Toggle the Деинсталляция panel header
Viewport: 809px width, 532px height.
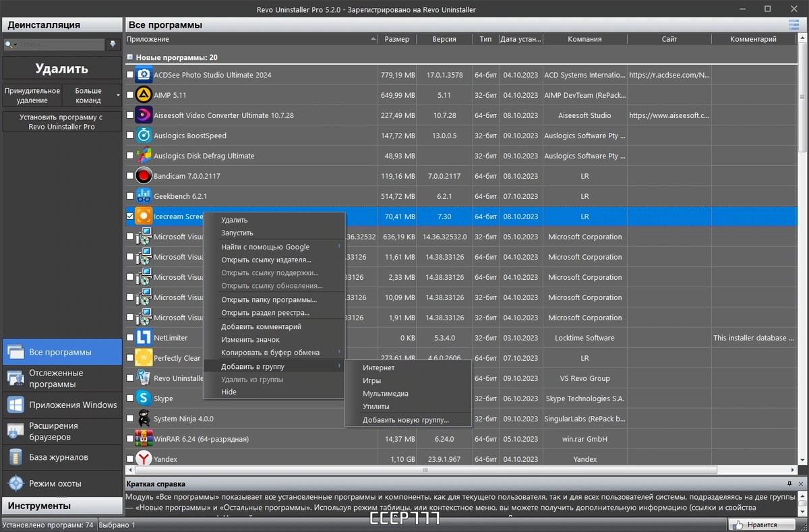[x=62, y=25]
